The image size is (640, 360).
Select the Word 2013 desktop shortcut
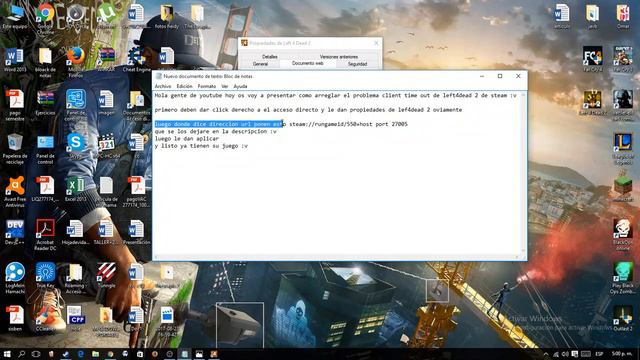pos(15,60)
